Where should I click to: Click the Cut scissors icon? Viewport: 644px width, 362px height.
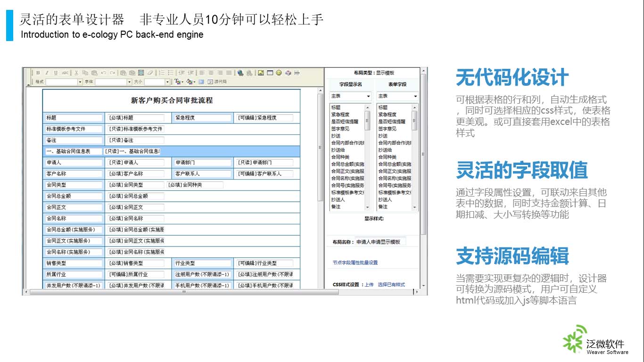click(x=76, y=73)
